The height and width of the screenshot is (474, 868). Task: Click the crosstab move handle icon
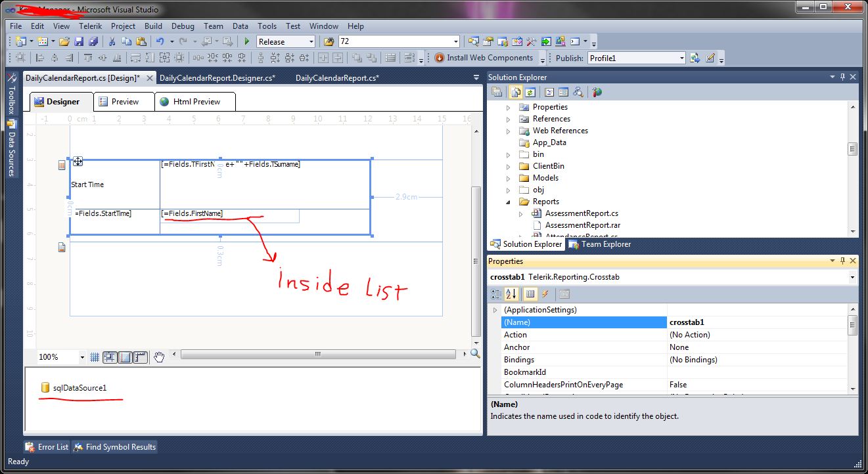(x=78, y=161)
